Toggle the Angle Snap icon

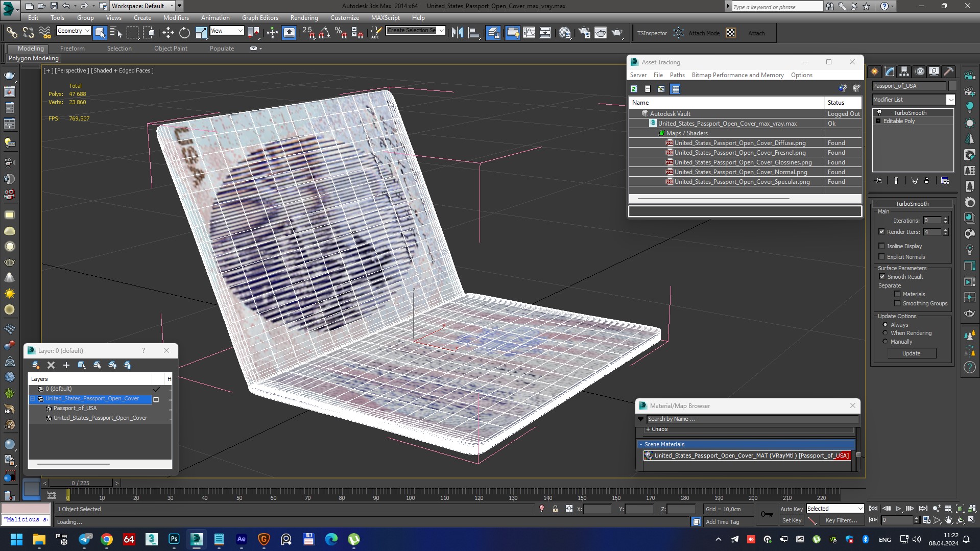tap(324, 33)
